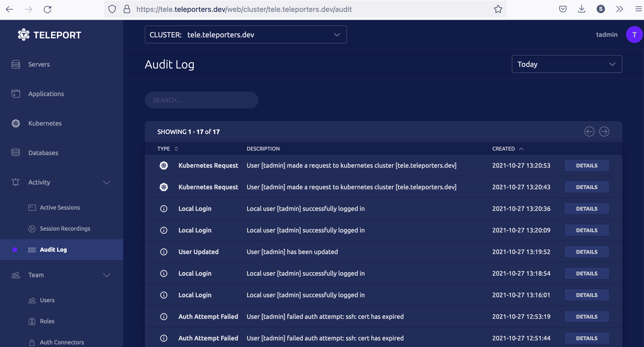Click the Databases sidebar icon
This screenshot has width=644, height=347.
coord(15,152)
